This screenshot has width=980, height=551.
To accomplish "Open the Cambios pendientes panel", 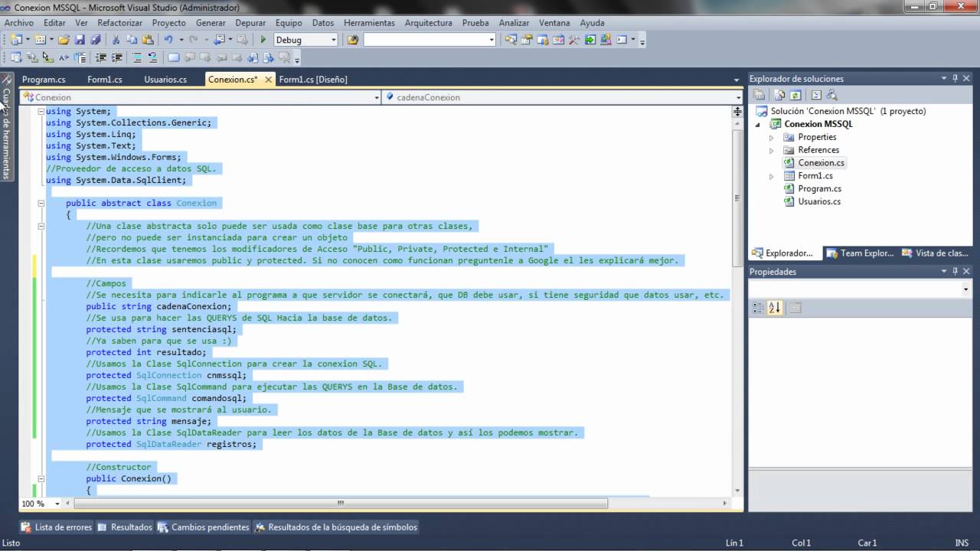I will pyautogui.click(x=204, y=527).
